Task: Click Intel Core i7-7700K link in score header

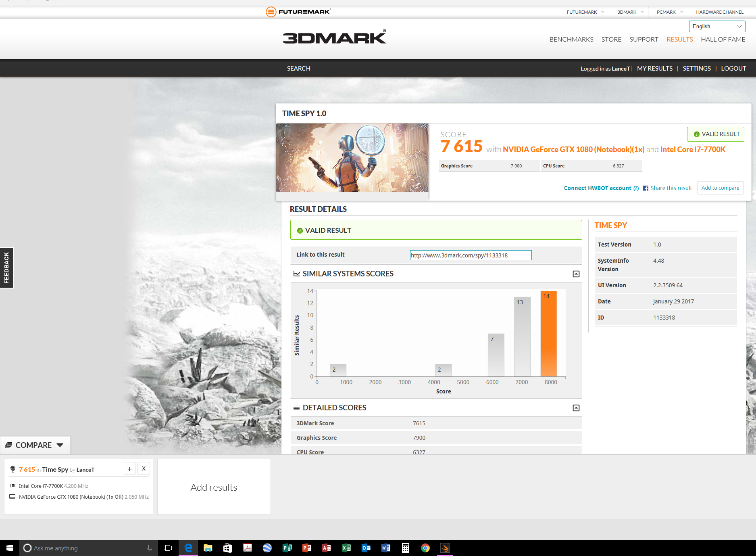Action: click(x=693, y=150)
